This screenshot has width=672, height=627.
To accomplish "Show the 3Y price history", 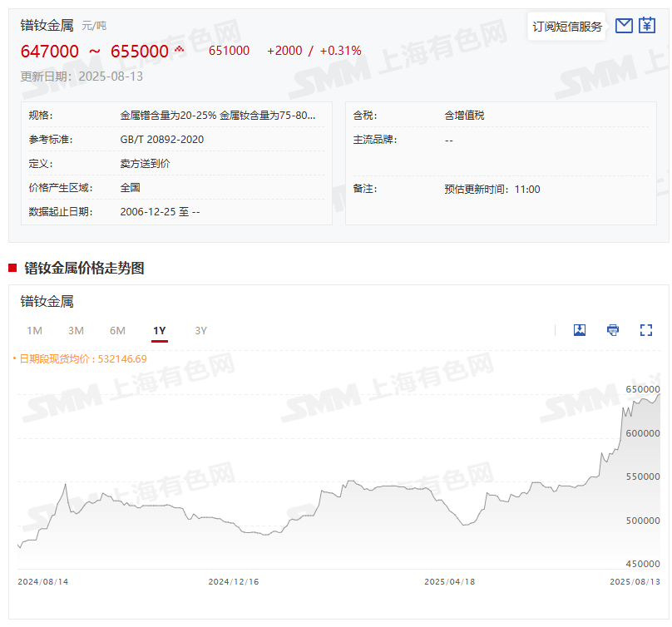I will click(200, 331).
